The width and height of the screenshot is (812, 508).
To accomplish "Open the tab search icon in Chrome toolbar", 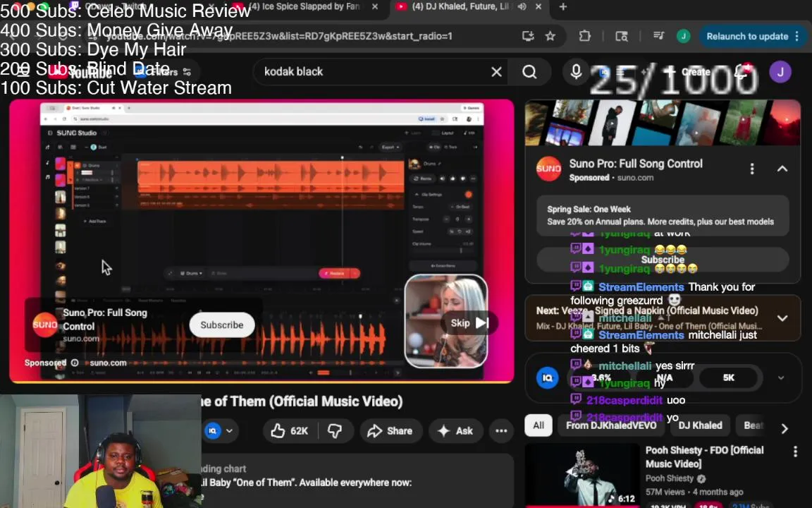I will pos(622,36).
